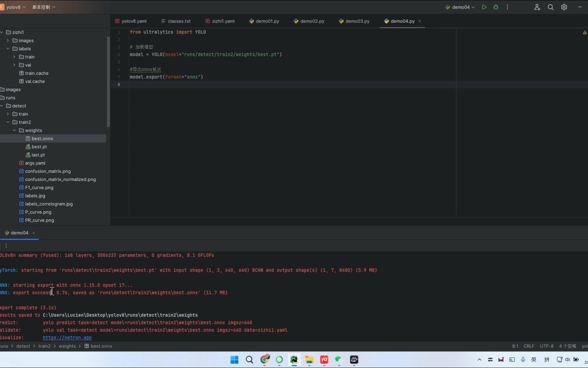This screenshot has height=368, width=588.
Task: Toggle the microphone icon in system tray
Action: point(523,359)
